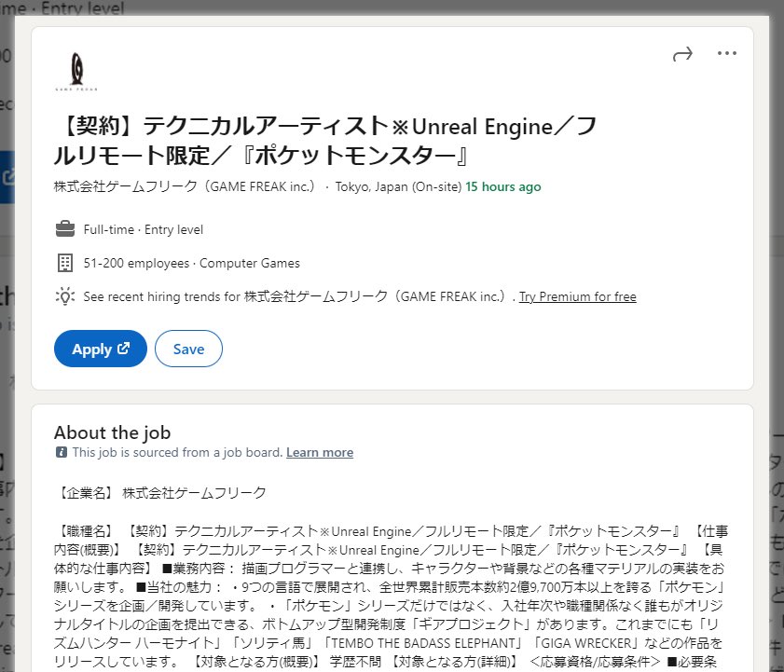Screen dimensions: 784x672
Task: Click the GAME FREAK company logo
Action: [76, 72]
